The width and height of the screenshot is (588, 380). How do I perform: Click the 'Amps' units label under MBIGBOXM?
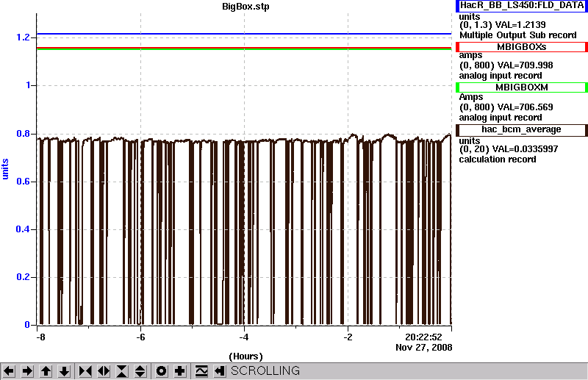(471, 97)
